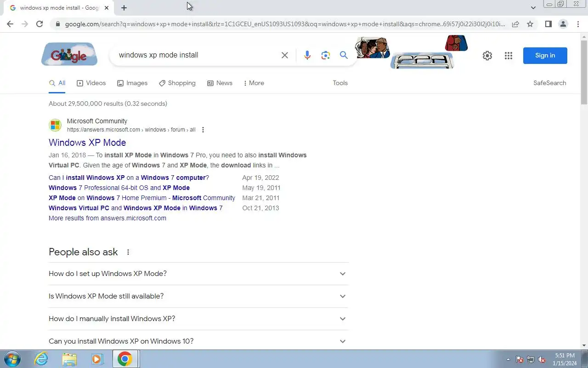This screenshot has height=368, width=588.
Task: Click the 'Apr 19, 2022' date text
Action: [x=260, y=178]
